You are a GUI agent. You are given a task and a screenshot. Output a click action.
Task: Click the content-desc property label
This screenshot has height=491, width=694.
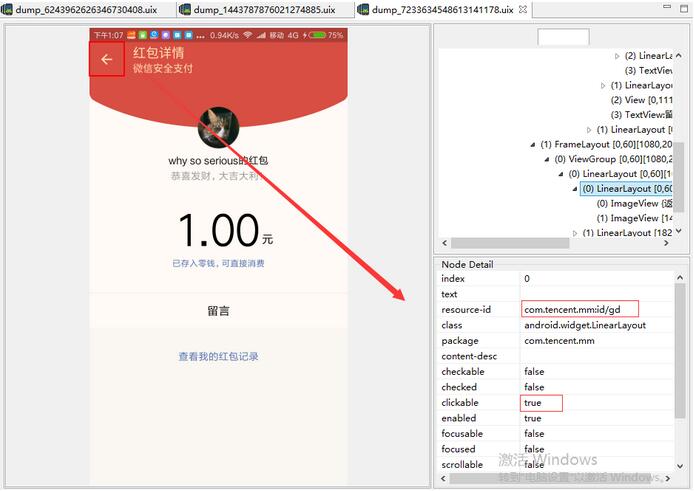coord(469,356)
